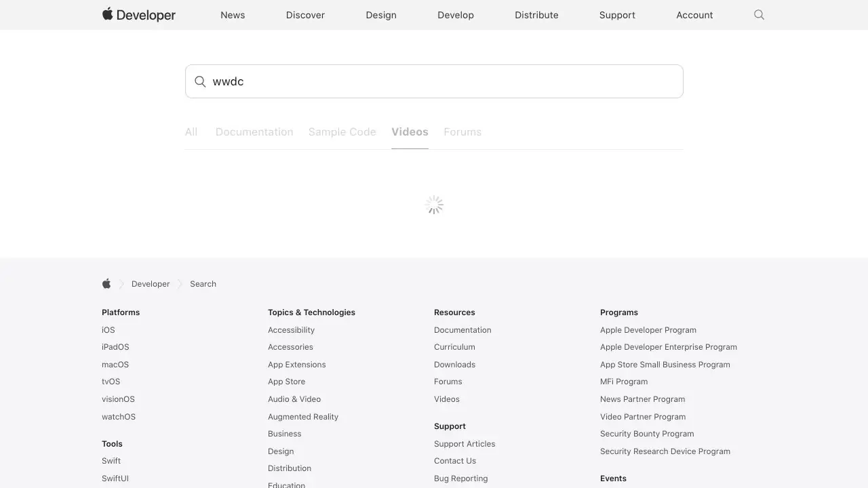
Task: Click the Developer breadcrumb link
Action: 151,284
